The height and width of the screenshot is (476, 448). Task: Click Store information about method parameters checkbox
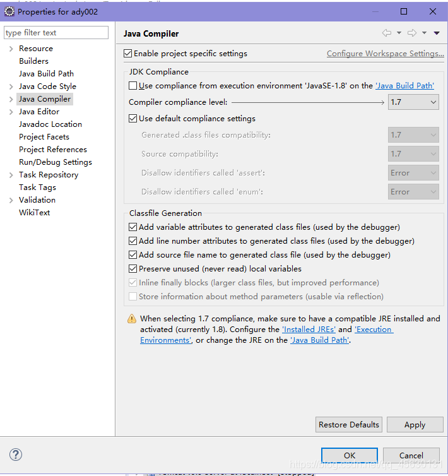tap(133, 297)
